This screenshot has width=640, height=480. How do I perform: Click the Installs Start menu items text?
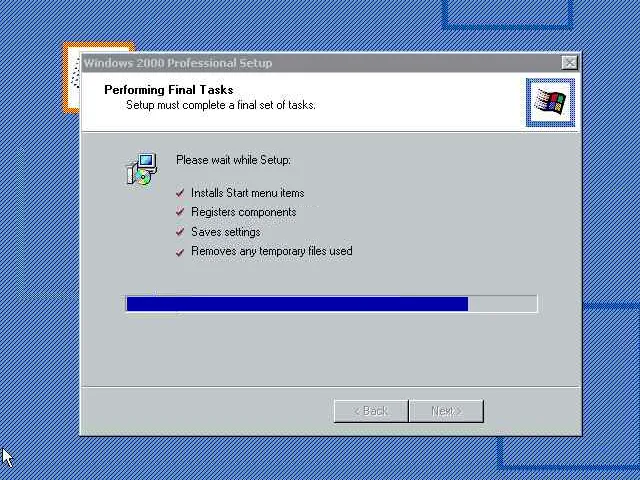coord(248,193)
